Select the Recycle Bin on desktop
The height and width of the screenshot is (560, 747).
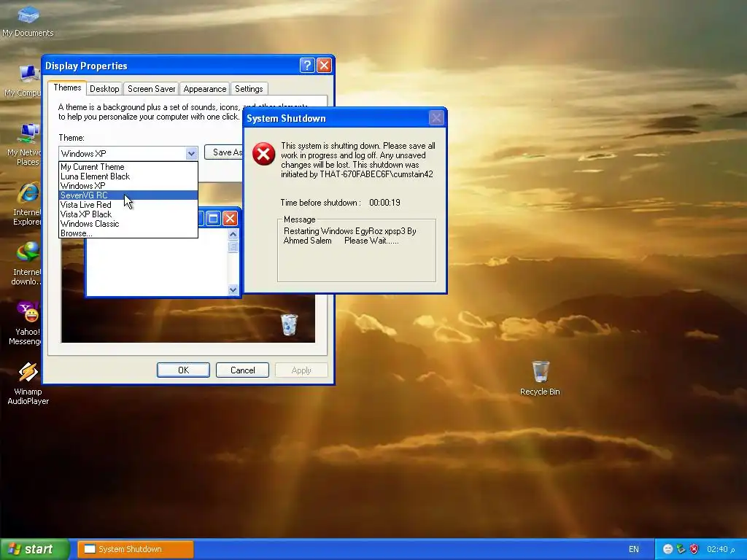tap(540, 378)
